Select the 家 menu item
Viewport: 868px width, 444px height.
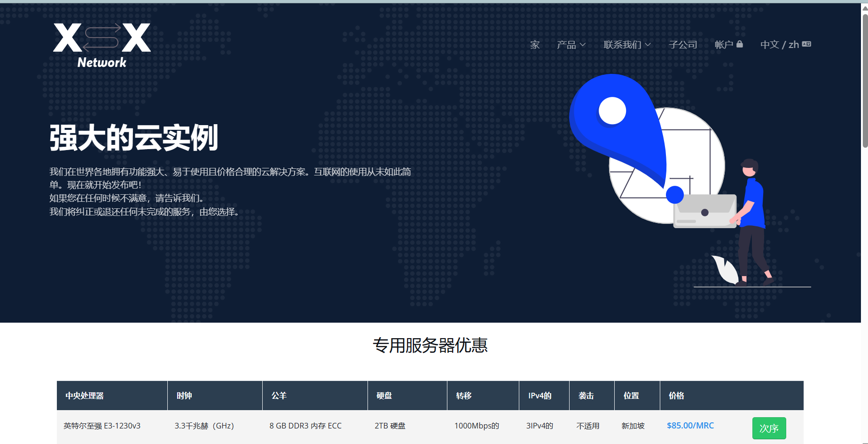pos(535,45)
